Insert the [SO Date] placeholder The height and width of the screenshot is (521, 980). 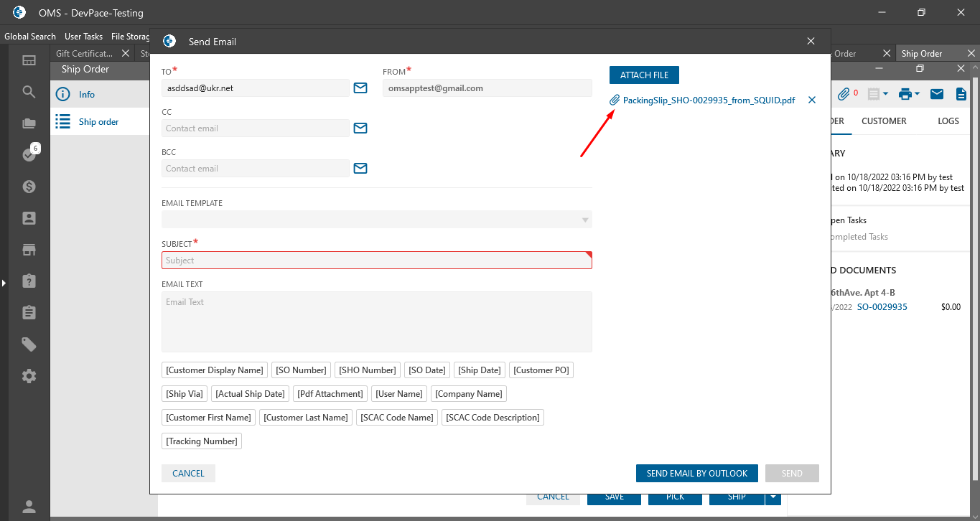[x=427, y=370]
